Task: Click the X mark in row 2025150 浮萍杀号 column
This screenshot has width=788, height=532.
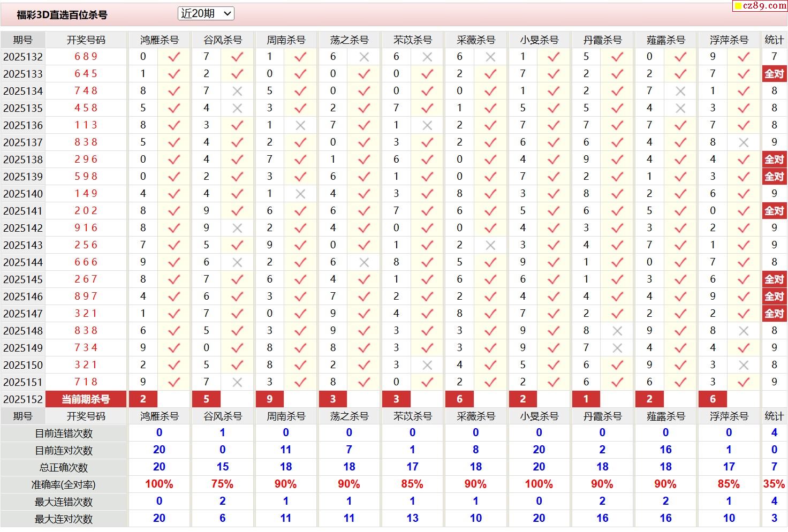Action: coord(744,365)
